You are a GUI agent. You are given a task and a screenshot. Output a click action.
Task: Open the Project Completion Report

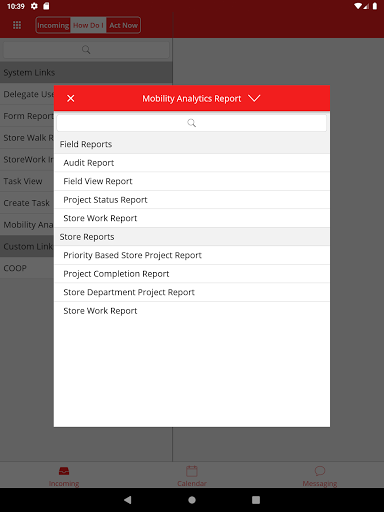(x=192, y=274)
